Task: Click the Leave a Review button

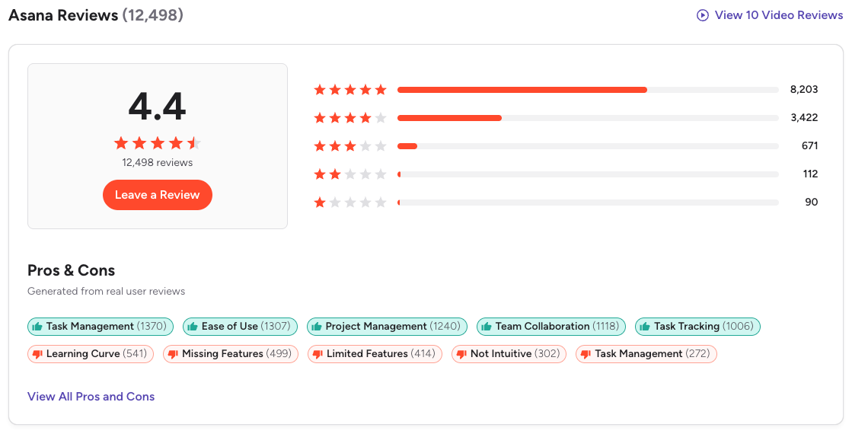Action: click(x=157, y=195)
